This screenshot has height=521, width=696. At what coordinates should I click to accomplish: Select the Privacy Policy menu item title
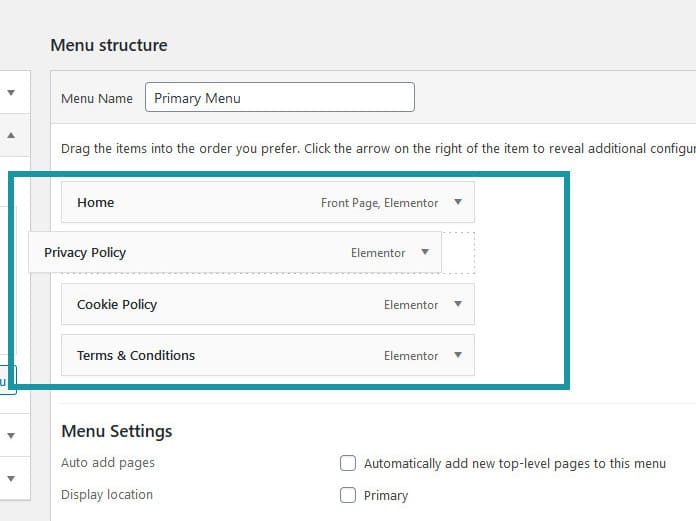click(85, 253)
